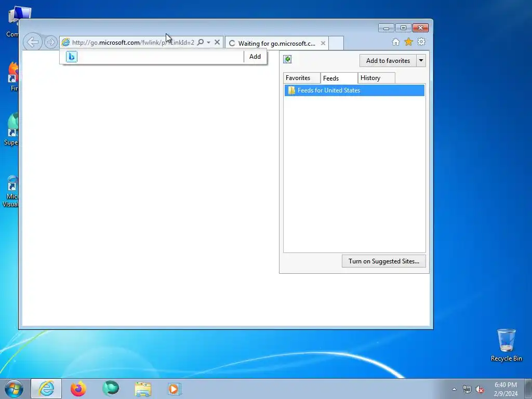Image resolution: width=532 pixels, height=399 pixels.
Task: Select the Firefox desktop shortcut
Action: (12, 77)
